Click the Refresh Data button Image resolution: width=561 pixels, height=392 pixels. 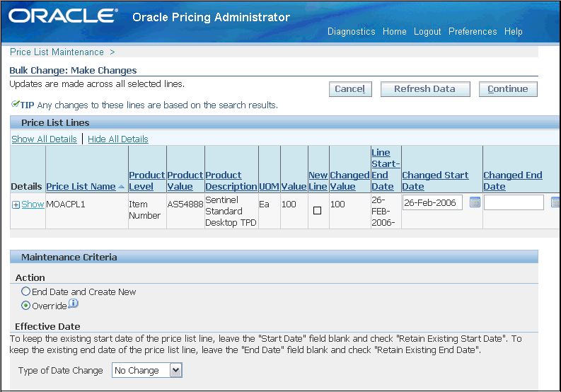[425, 88]
